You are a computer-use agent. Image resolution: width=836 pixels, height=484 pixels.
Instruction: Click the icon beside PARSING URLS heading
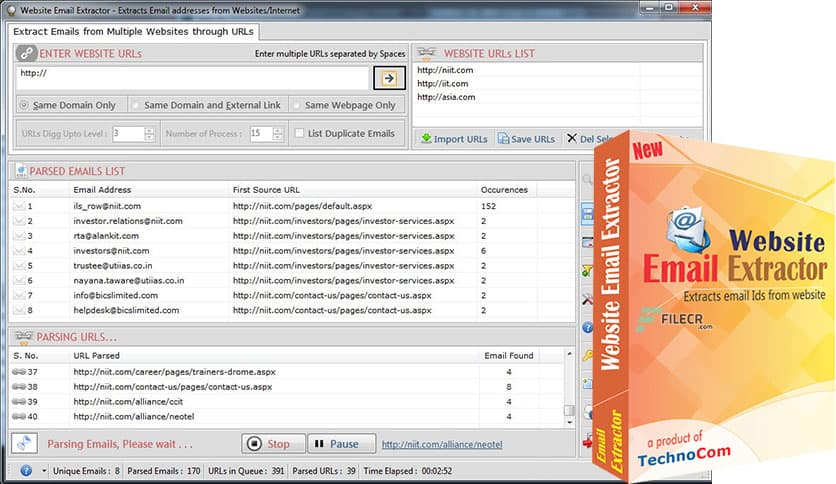[x=24, y=337]
